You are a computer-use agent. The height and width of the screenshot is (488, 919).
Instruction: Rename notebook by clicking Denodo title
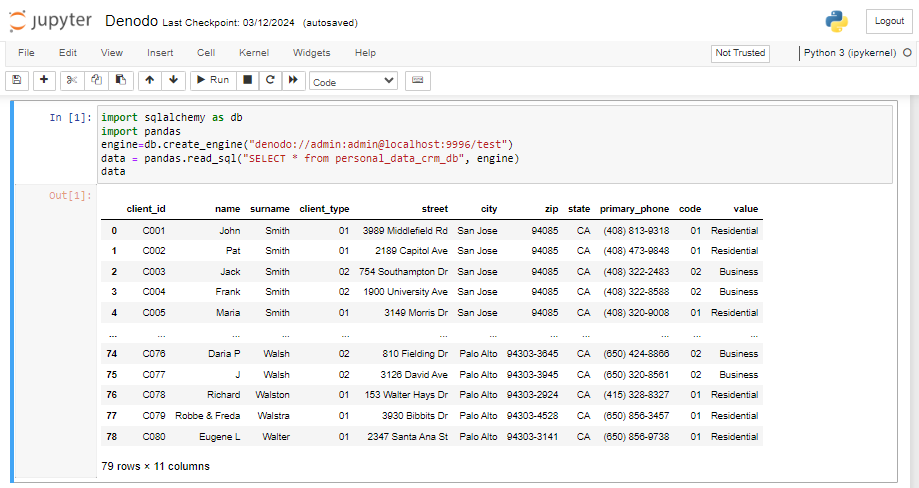tap(131, 21)
